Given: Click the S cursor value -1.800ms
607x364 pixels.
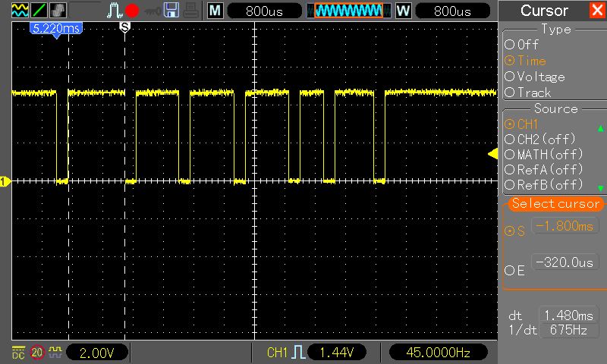Looking at the screenshot, I should click(565, 226).
